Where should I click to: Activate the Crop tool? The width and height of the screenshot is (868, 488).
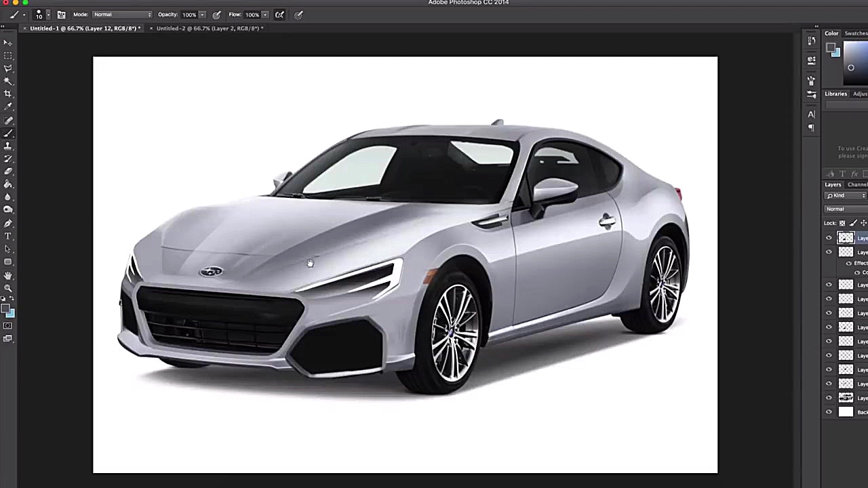[8, 94]
